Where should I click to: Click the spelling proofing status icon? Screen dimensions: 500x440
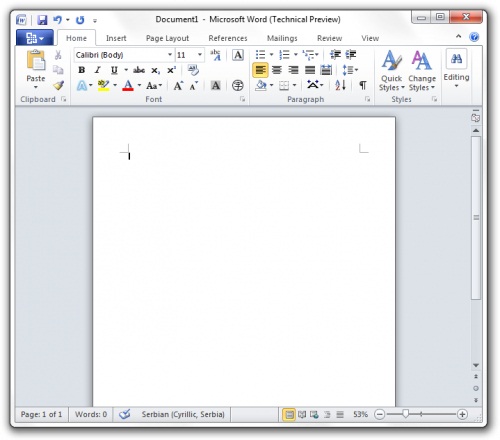[125, 414]
